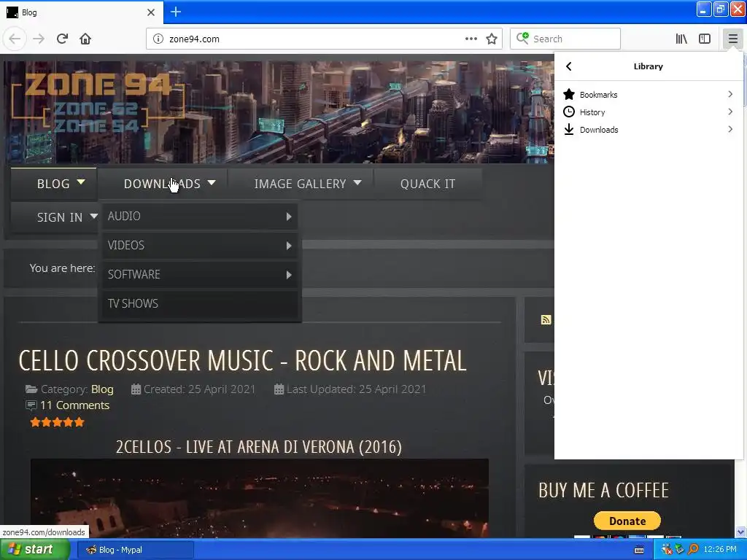Open page actions three-dot menu
The height and width of the screenshot is (560, 747).
[x=471, y=39]
